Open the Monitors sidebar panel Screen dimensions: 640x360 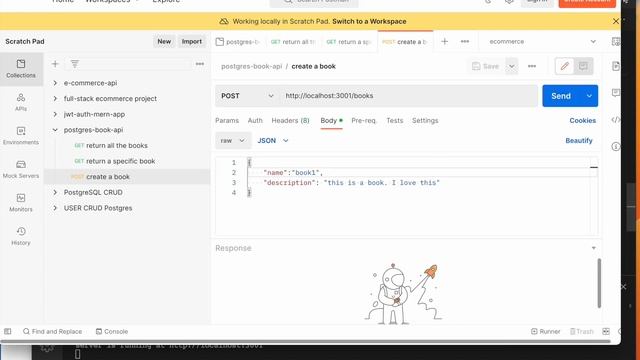click(21, 202)
